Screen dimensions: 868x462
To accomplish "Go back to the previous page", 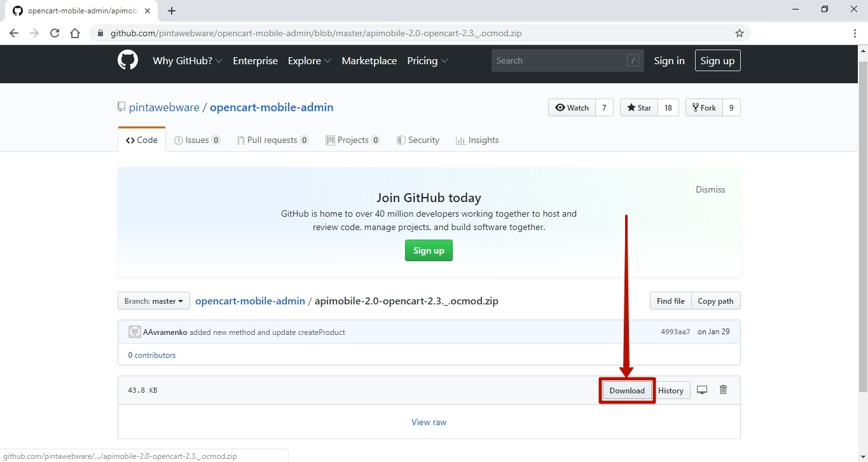I will [14, 33].
